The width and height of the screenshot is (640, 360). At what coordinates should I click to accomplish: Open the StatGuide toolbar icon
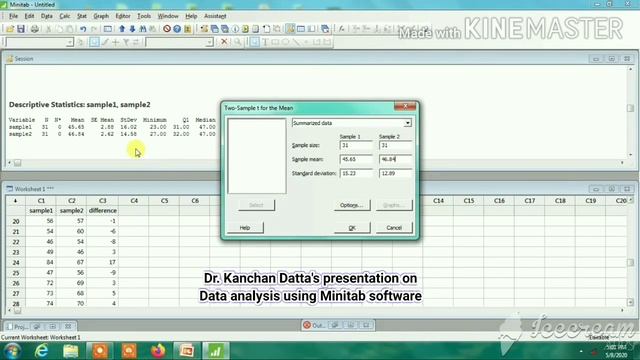(x=187, y=29)
